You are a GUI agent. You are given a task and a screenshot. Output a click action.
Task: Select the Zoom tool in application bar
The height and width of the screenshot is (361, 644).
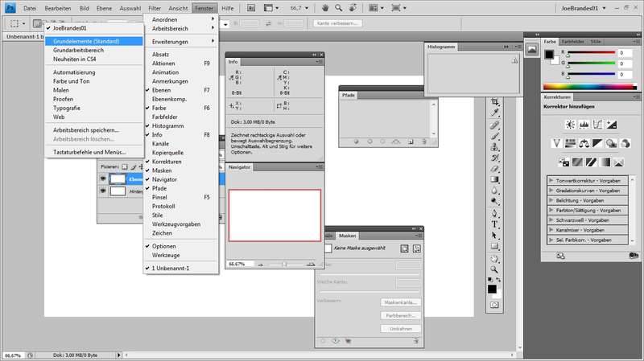coord(340,7)
